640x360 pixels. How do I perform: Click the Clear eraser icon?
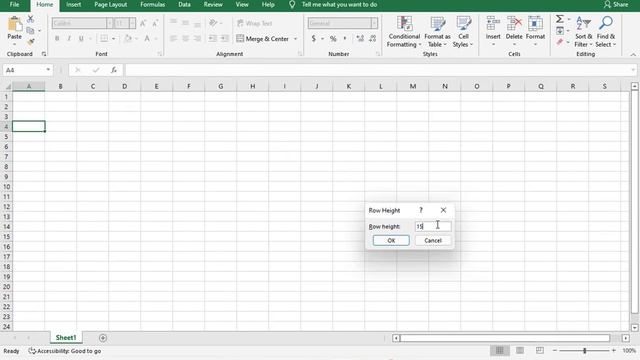pos(560,42)
